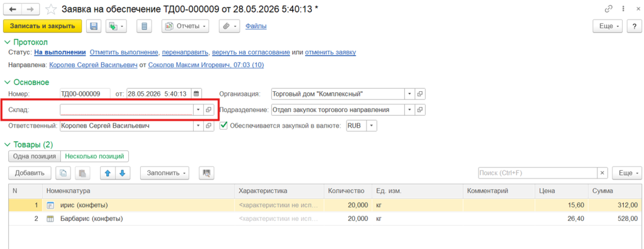The height and width of the screenshot is (249, 644).
Task: Switch to Одна позиция mode
Action: click(35, 156)
